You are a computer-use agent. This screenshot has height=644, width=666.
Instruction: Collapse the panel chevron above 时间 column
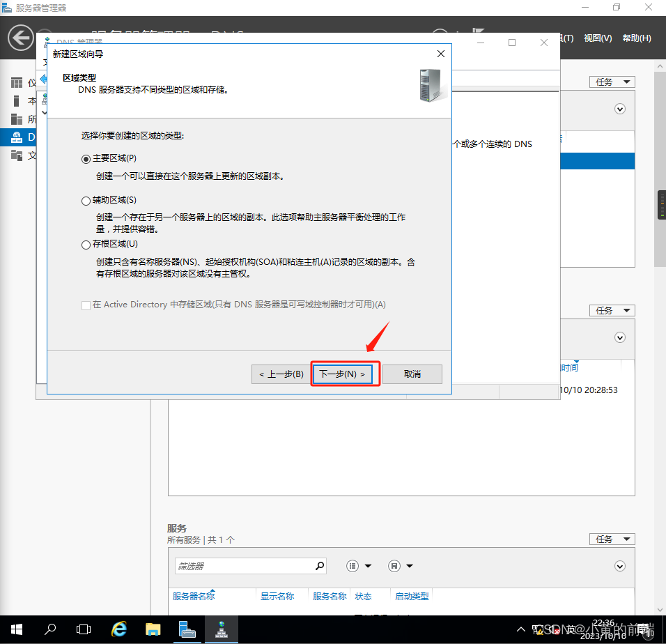click(620, 338)
